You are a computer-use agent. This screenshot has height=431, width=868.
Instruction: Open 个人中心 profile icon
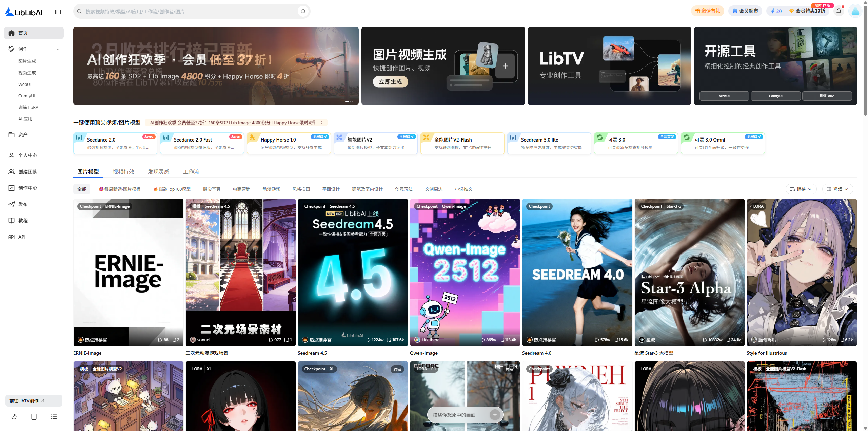tap(12, 155)
